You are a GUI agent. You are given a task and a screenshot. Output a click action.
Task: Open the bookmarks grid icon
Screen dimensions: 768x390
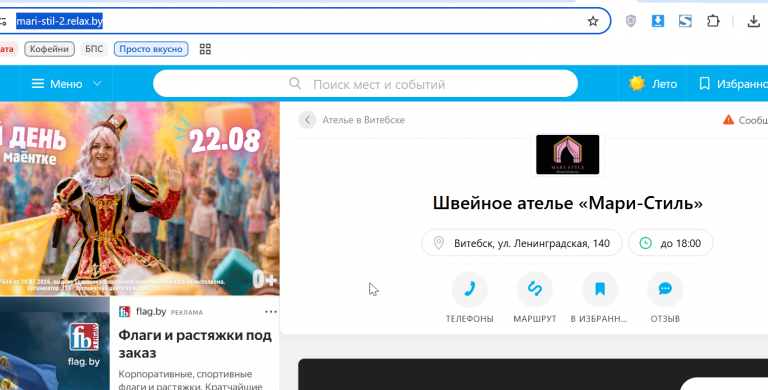pos(205,49)
